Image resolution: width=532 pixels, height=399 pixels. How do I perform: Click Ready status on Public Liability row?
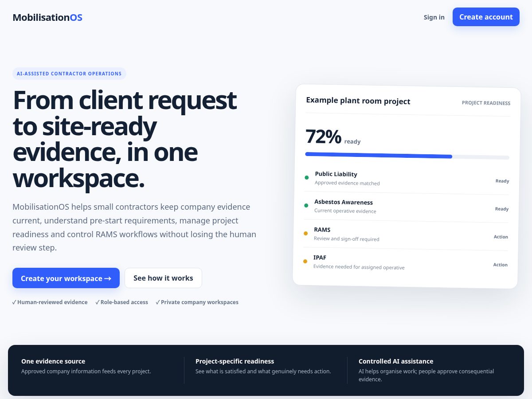tap(502, 181)
